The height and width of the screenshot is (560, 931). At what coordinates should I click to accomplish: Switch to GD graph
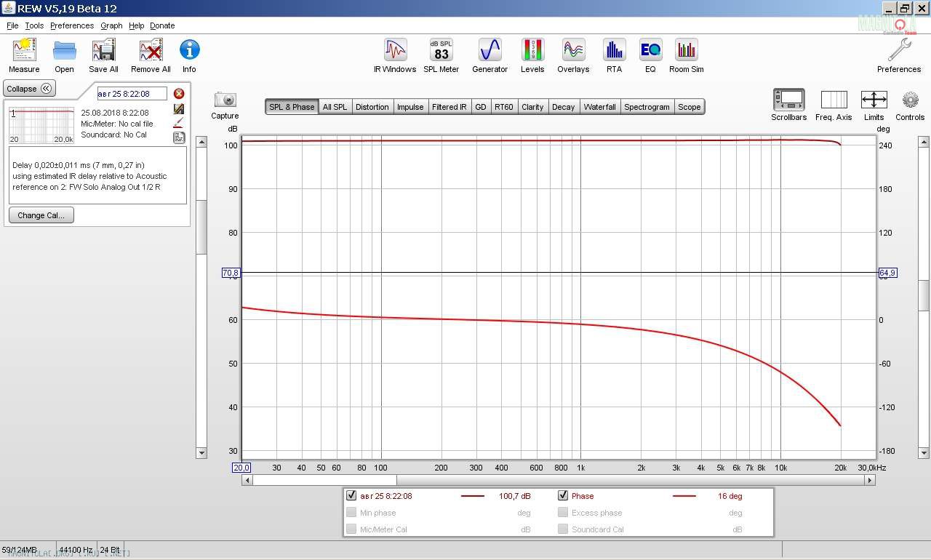coord(481,107)
